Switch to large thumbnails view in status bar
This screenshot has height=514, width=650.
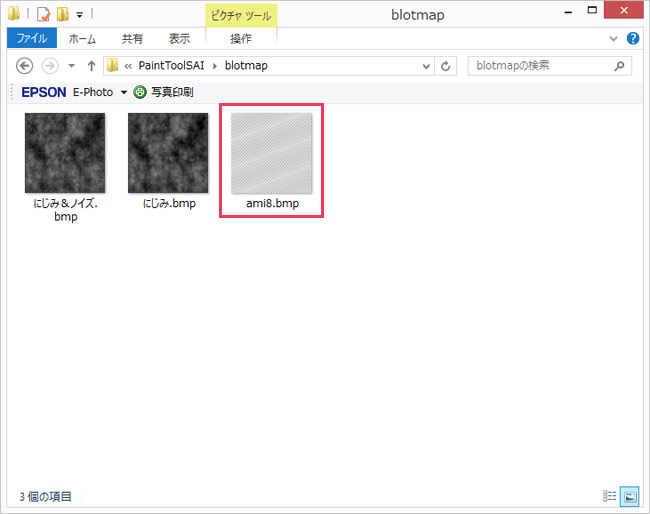click(630, 496)
